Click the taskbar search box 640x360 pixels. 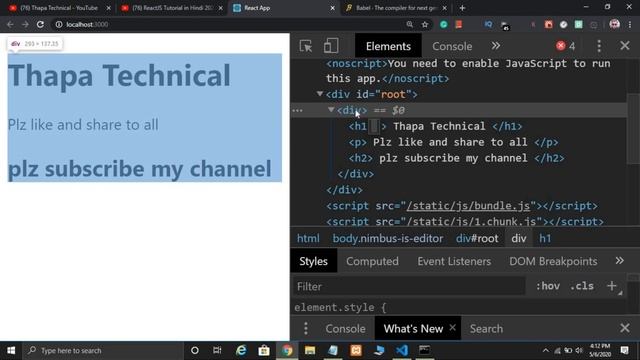click(103, 350)
